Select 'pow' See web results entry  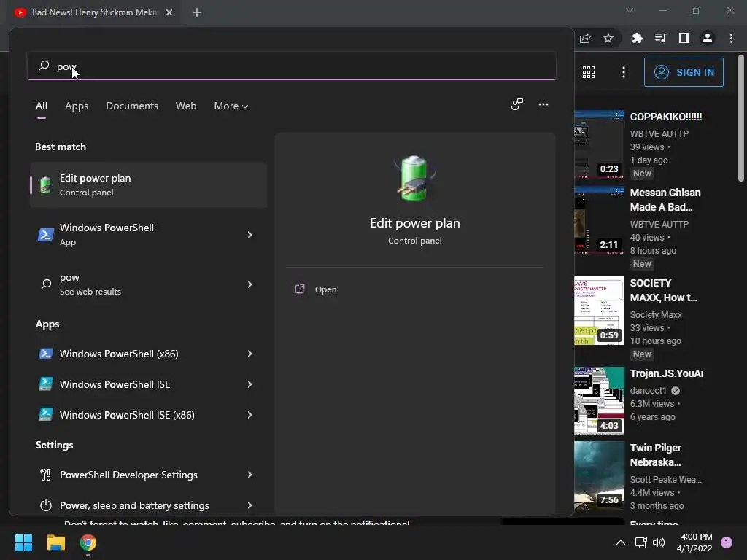click(x=148, y=284)
